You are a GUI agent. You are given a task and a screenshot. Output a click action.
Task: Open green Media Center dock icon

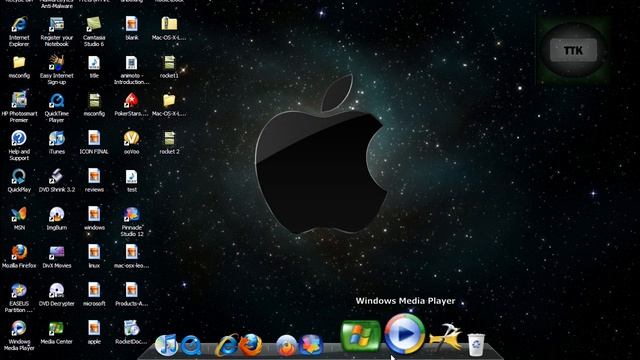click(x=360, y=336)
